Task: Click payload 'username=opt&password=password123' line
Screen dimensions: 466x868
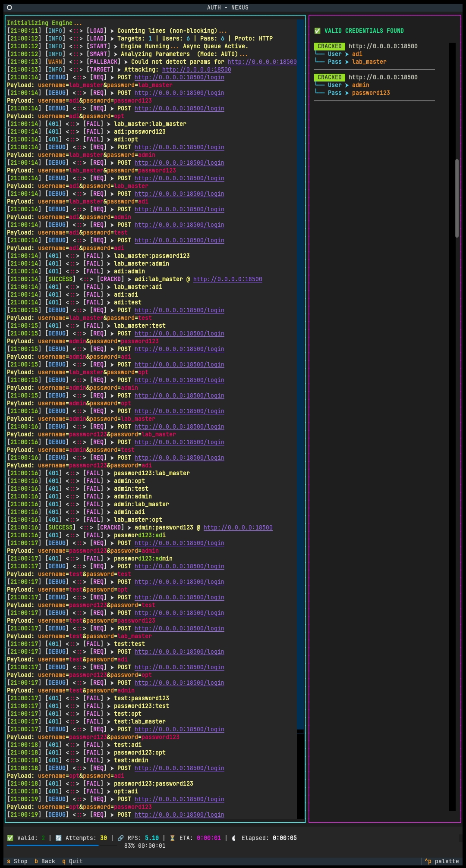Action: point(79,807)
